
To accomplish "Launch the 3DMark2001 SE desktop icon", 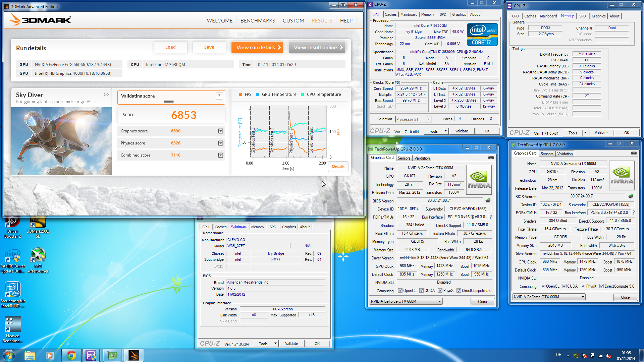I will point(38,228).
